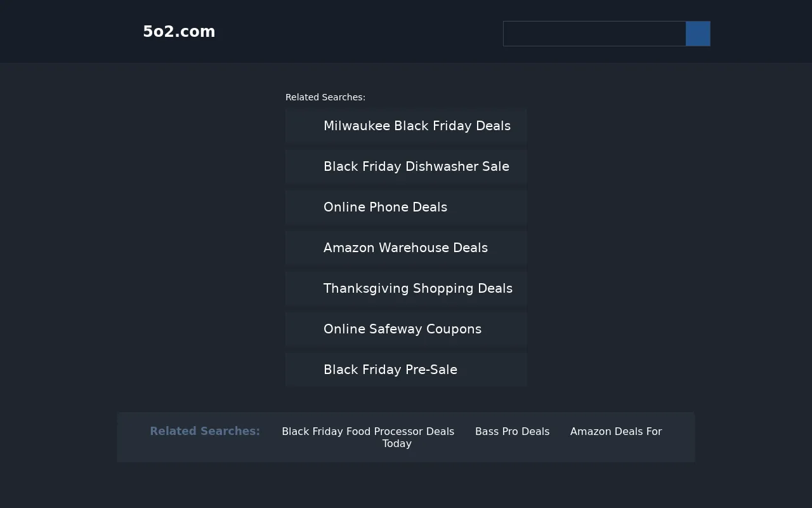This screenshot has height=508, width=812.
Task: Visit the Online Phone Deals link
Action: pyautogui.click(x=406, y=207)
